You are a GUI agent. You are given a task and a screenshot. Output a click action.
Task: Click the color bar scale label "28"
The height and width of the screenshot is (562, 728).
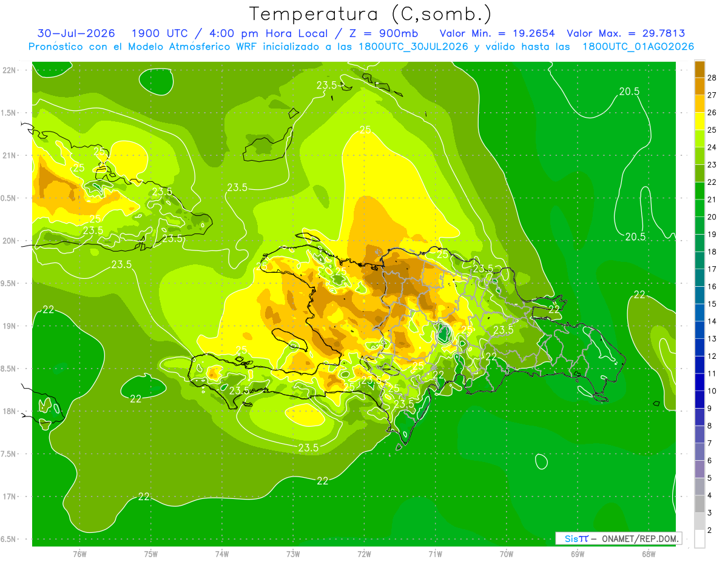tap(712, 78)
